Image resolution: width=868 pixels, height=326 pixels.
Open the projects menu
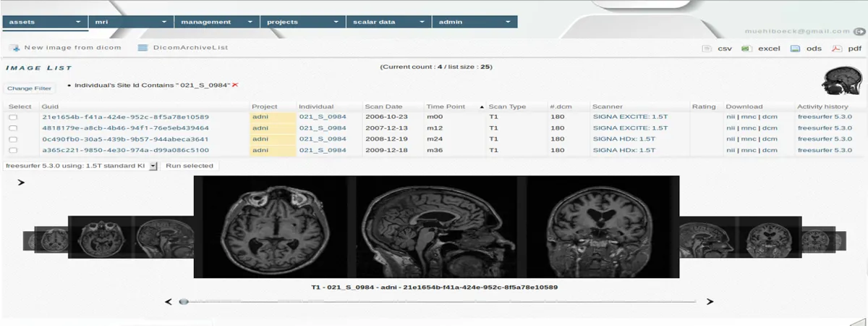click(x=302, y=22)
